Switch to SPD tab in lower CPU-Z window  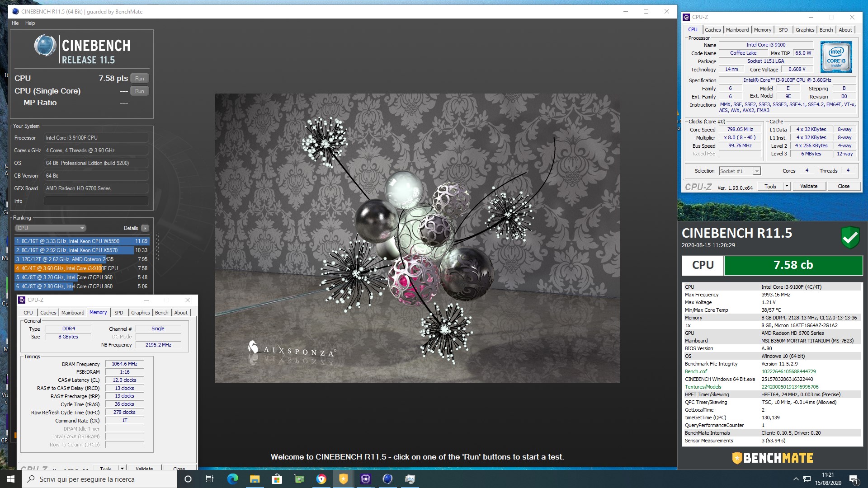click(118, 313)
